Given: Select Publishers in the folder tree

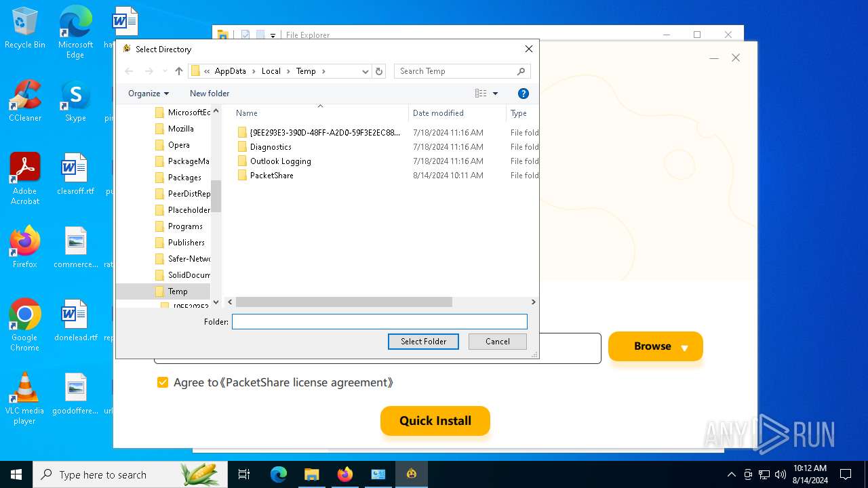Looking at the screenshot, I should tap(186, 243).
